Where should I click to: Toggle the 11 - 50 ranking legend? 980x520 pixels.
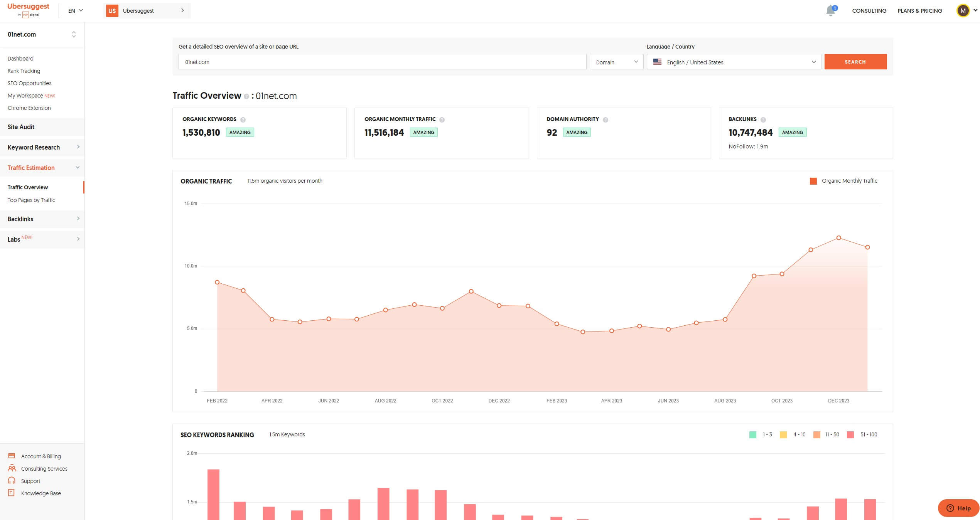(x=826, y=435)
